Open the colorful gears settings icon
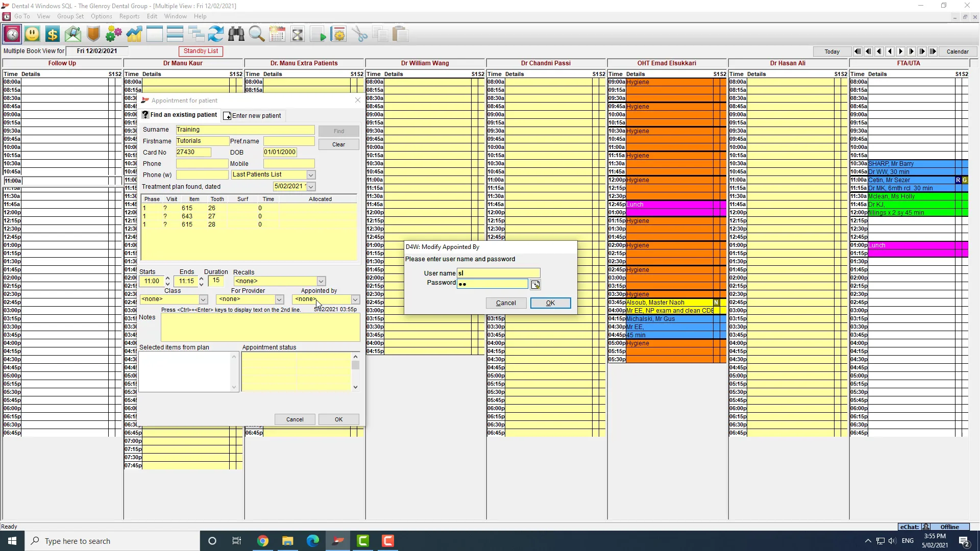The image size is (980, 551). coord(114,34)
